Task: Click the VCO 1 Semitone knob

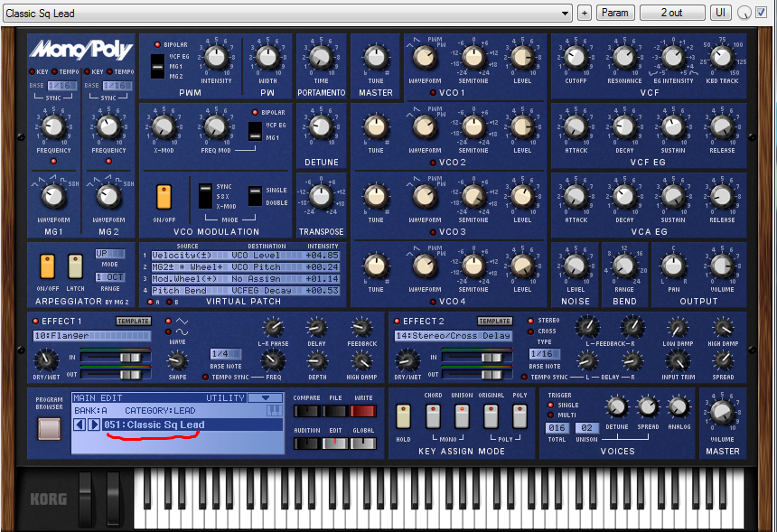Action: tap(473, 58)
